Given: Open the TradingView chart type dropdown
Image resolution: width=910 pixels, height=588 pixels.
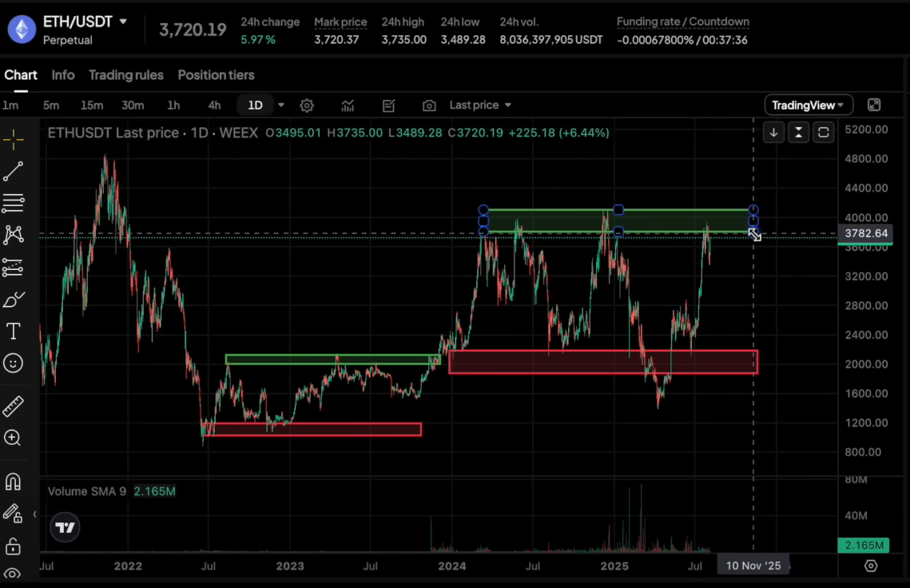Looking at the screenshot, I should click(x=808, y=105).
